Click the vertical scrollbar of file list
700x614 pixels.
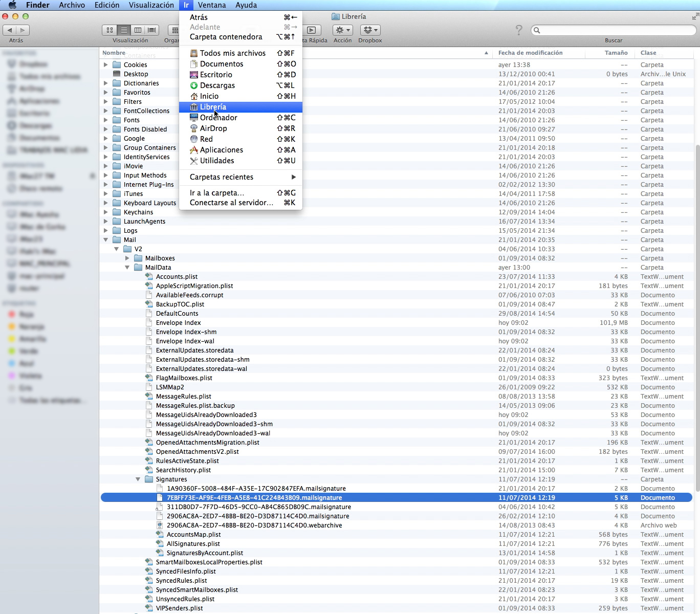click(696, 317)
